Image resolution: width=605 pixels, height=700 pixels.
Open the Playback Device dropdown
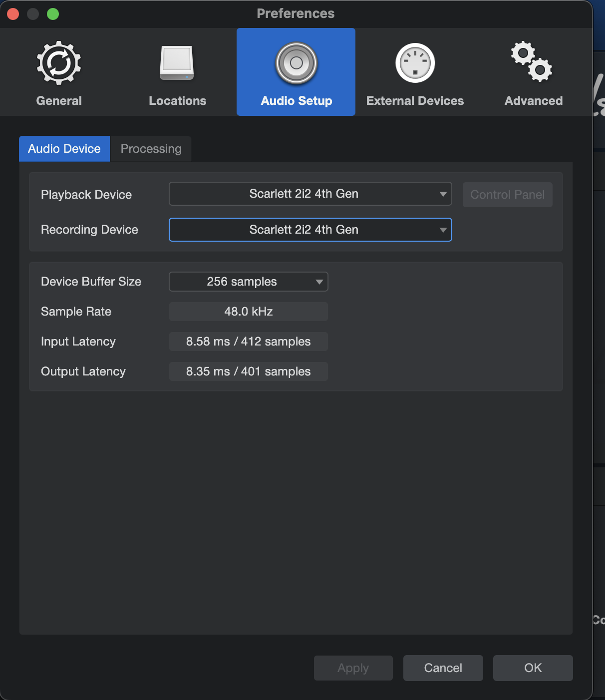click(x=310, y=194)
